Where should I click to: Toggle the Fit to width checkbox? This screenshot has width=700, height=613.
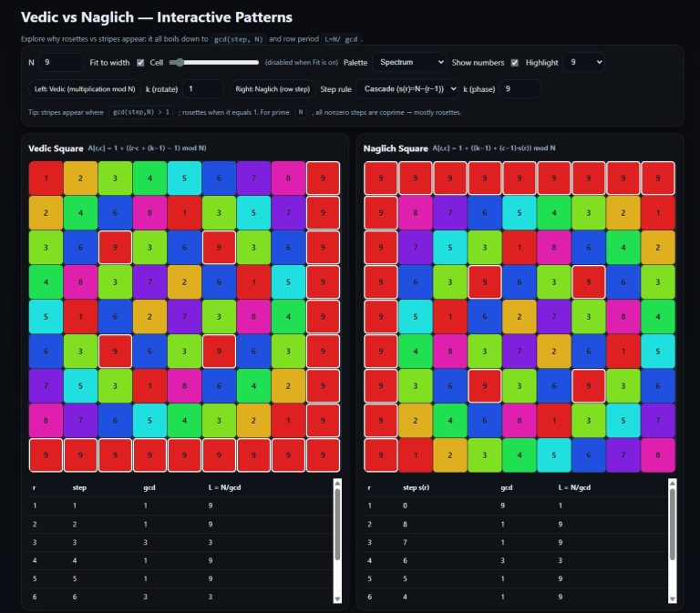140,62
